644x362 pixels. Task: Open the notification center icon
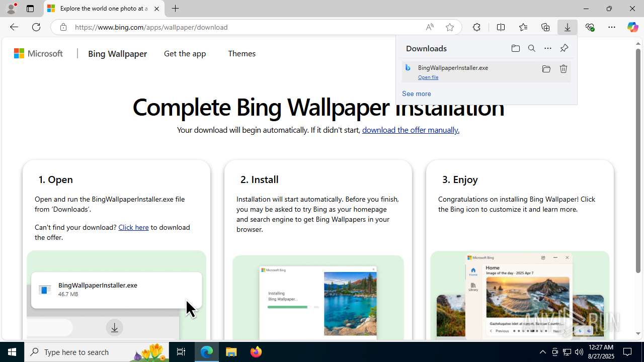627,352
